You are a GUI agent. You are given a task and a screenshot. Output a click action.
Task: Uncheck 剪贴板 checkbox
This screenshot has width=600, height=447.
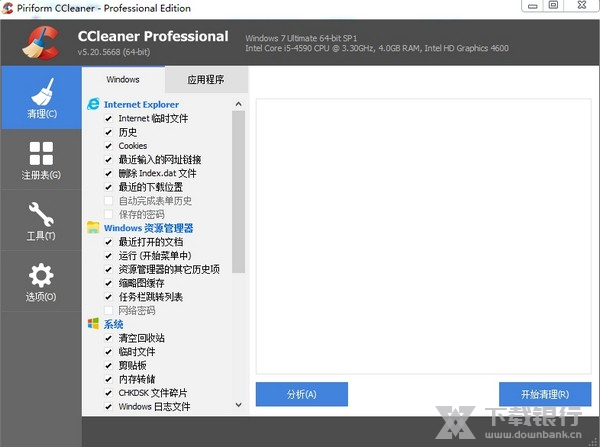108,365
